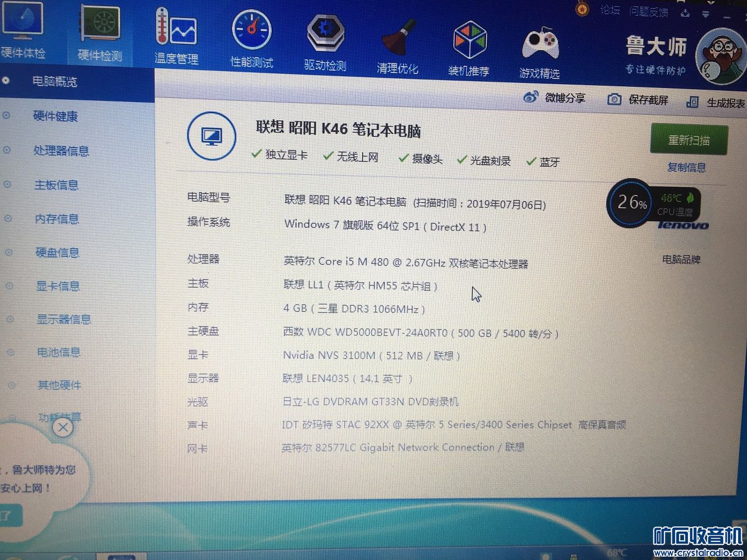Click the 电脑型号 row label
The image size is (747, 560).
point(208,198)
